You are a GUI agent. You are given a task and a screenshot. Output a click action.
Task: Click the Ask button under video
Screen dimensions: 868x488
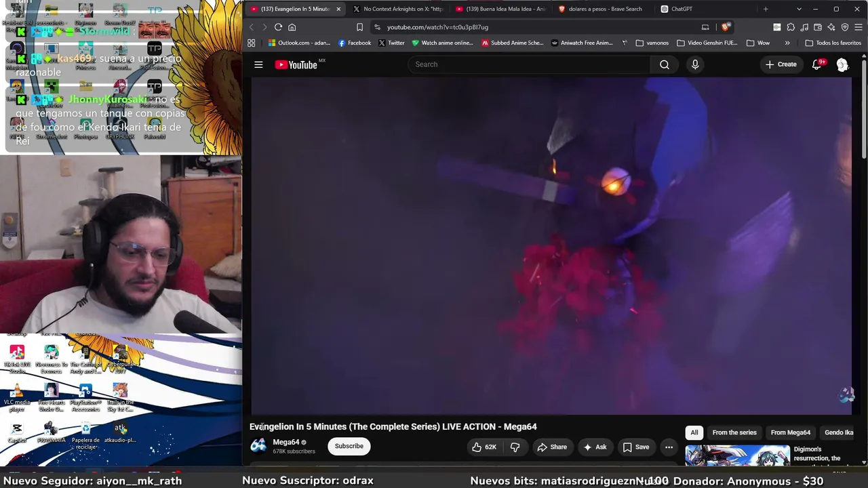595,447
